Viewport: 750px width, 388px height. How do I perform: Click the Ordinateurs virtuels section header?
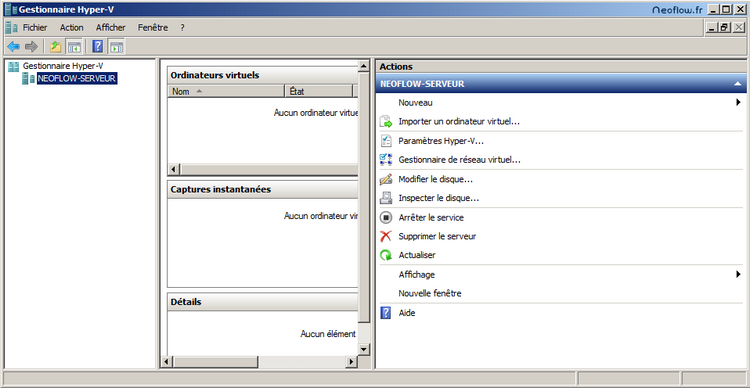(263, 75)
